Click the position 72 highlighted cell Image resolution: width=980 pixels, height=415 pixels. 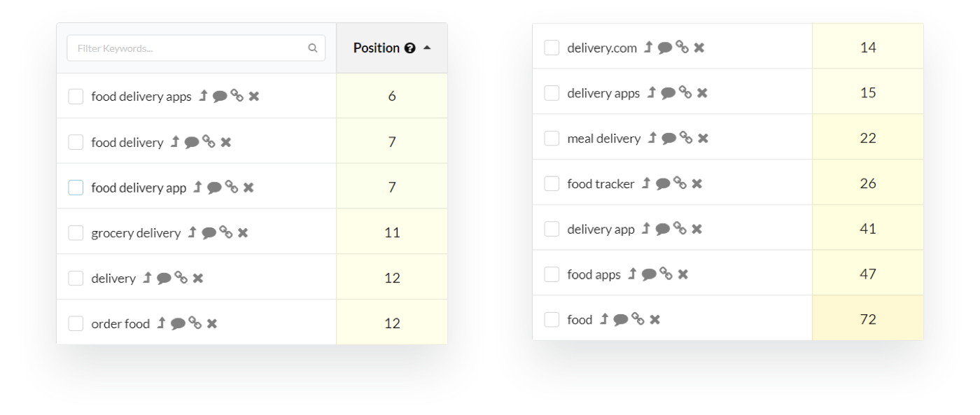point(868,319)
